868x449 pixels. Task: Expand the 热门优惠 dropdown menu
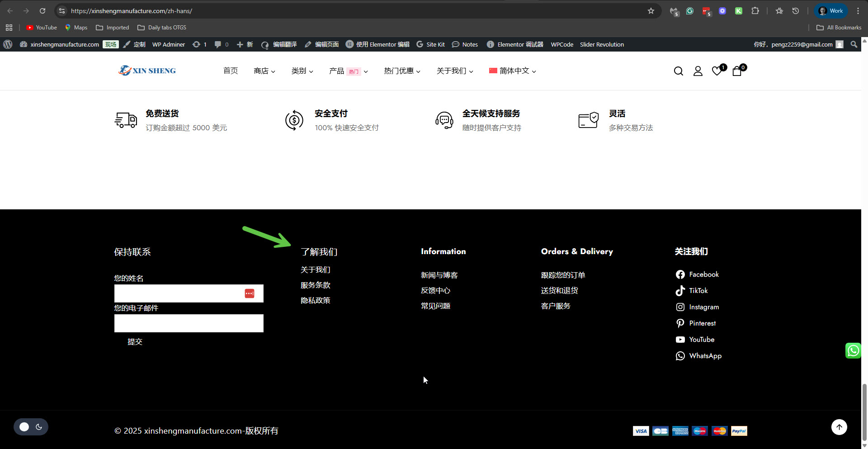(402, 71)
